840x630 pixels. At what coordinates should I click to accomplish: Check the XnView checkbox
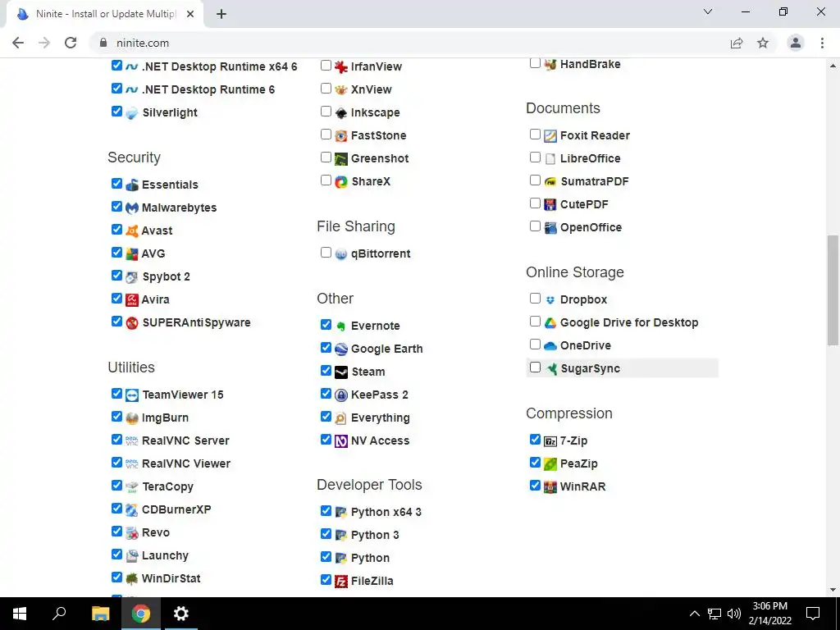(326, 88)
